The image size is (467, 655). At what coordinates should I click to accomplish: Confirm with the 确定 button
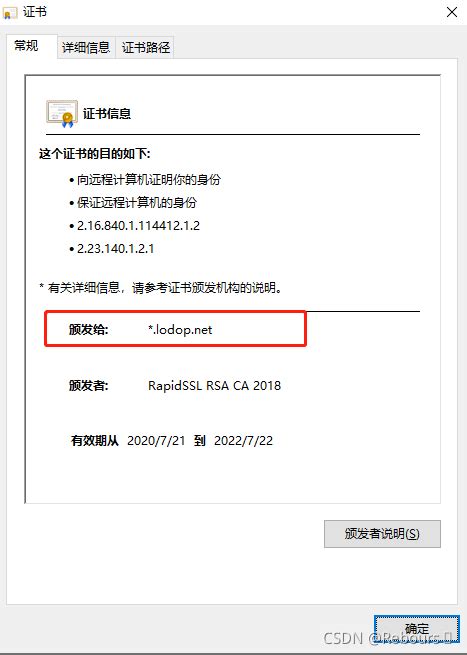[x=416, y=629]
